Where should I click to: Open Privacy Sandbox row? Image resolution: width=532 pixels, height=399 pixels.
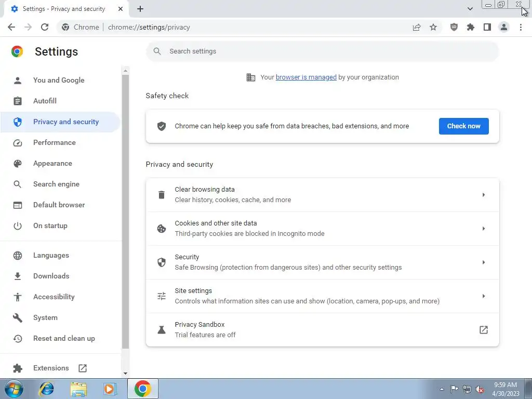[322, 330]
